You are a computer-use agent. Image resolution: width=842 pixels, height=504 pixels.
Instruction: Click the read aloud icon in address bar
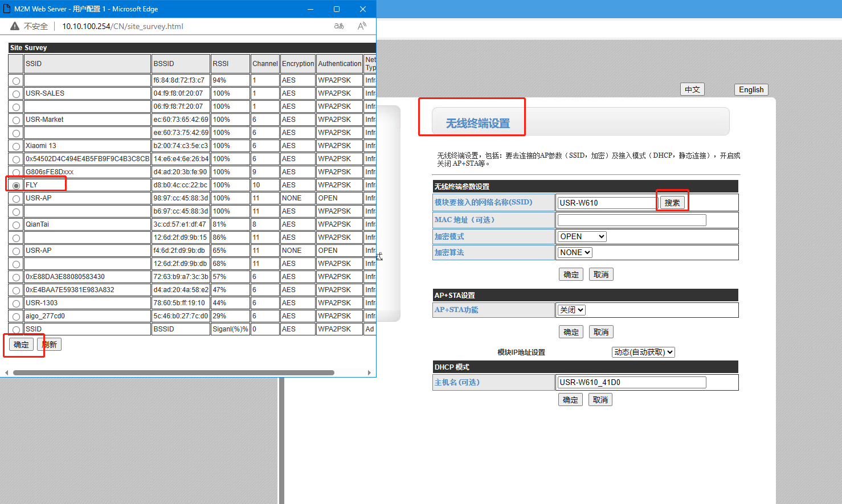click(x=362, y=26)
